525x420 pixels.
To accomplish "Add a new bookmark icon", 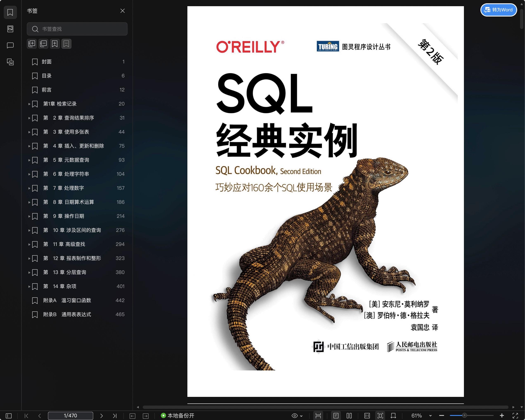I will click(55, 44).
